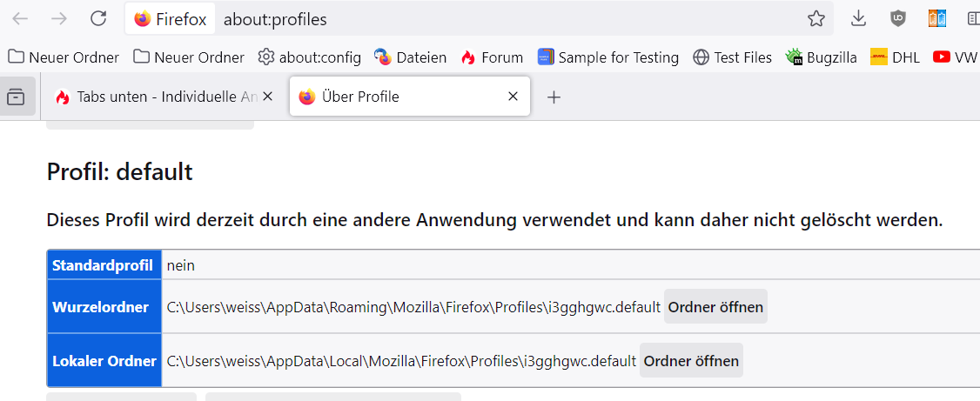Open the first Neuer Ordner bookmark folder
The width and height of the screenshot is (980, 401).
pos(64,57)
